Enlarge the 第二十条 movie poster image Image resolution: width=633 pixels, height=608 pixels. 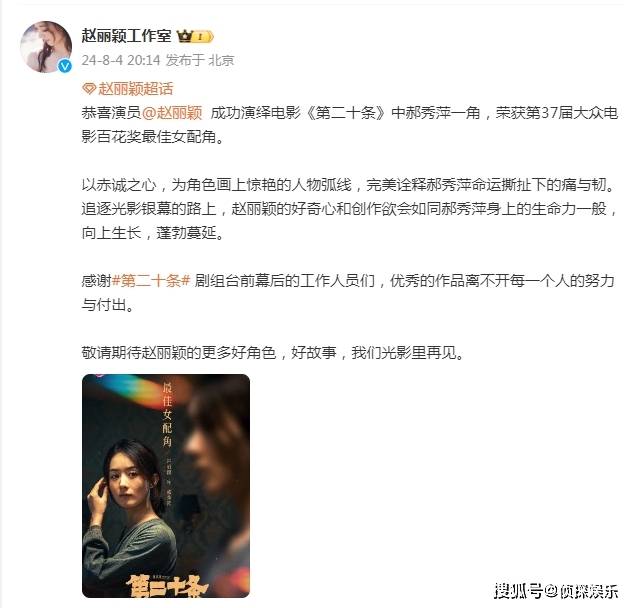point(166,486)
